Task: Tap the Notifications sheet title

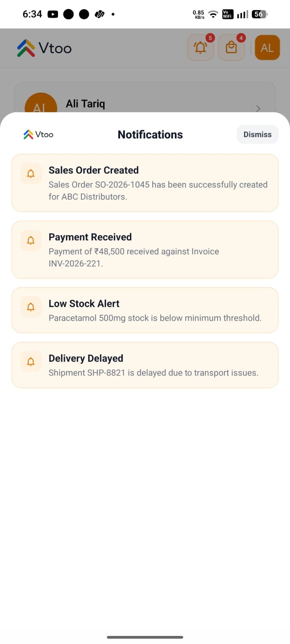Action: pos(150,134)
